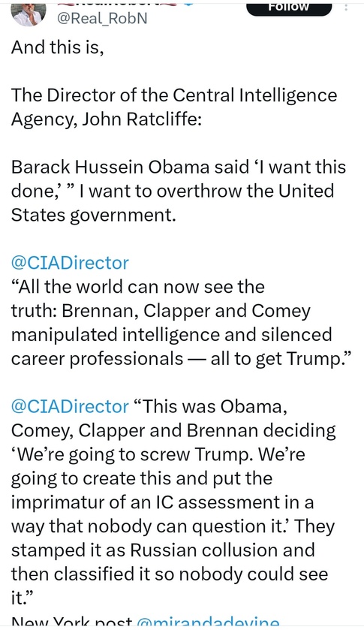The height and width of the screenshot is (630, 364).
Task: Open the first @CIADirector mention
Action: [x=70, y=263]
